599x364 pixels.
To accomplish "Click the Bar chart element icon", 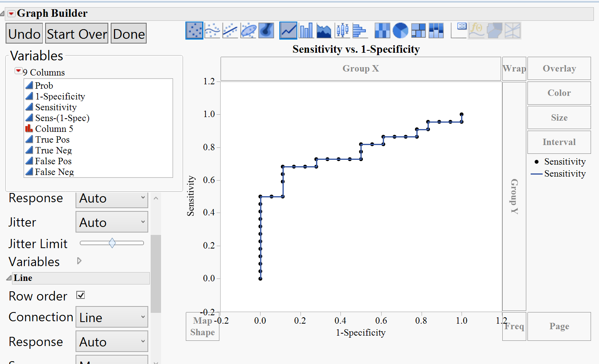I will click(x=306, y=30).
